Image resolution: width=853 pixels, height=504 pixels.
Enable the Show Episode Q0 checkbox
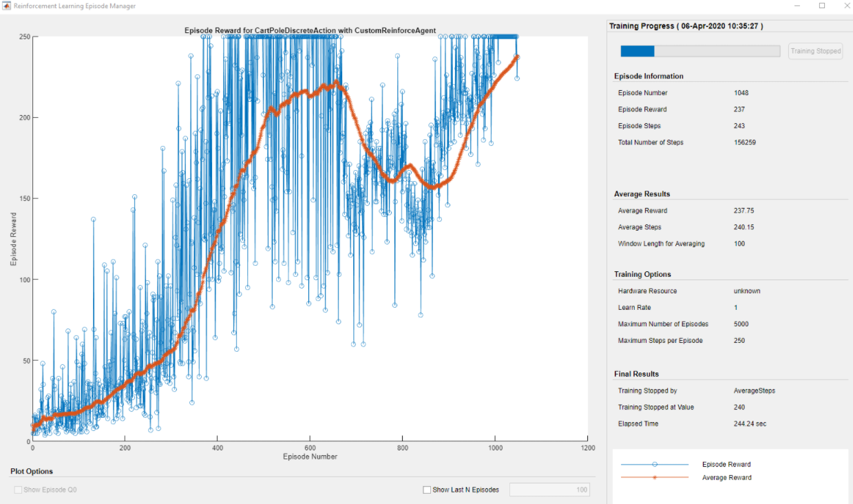(19, 490)
